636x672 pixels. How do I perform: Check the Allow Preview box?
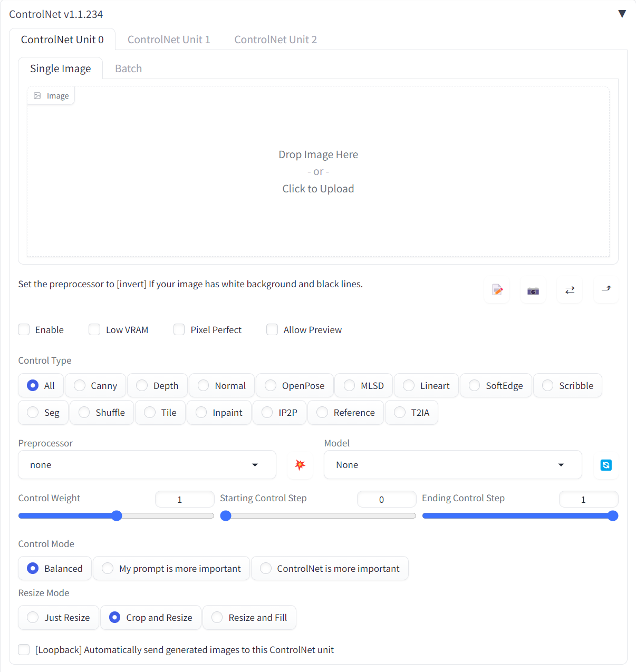(x=272, y=329)
